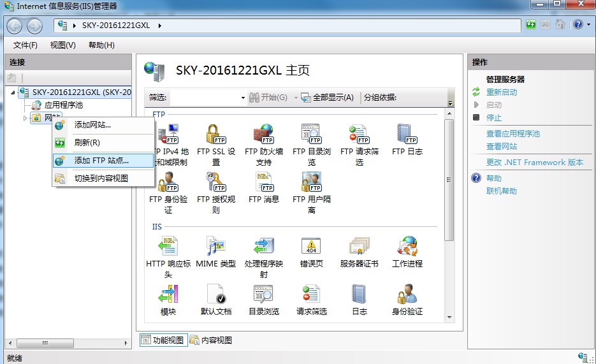Choose 添加网站... from context menu
The image size is (596, 364).
(x=103, y=124)
